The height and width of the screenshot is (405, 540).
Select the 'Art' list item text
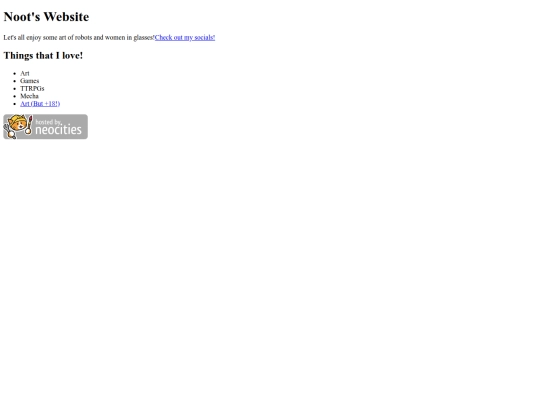coord(25,73)
